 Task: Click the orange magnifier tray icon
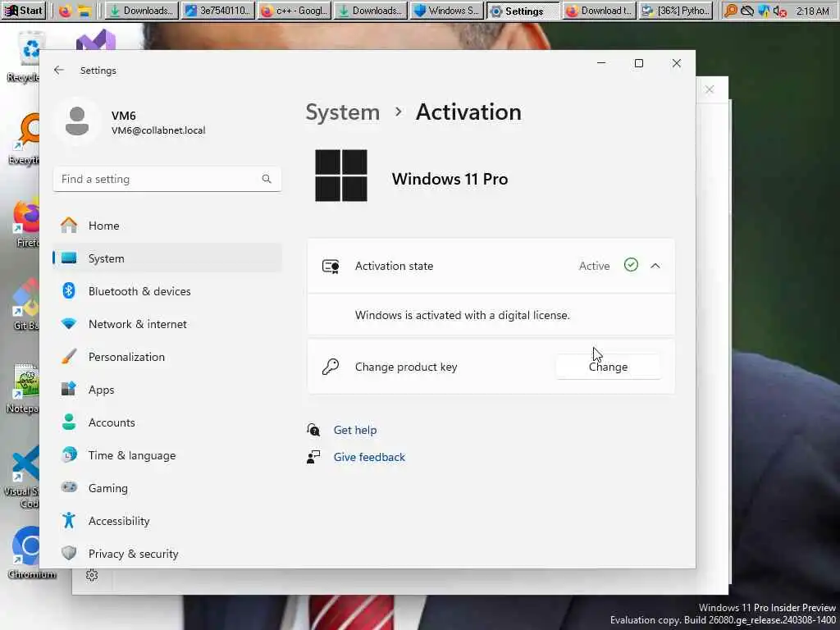[731, 11]
